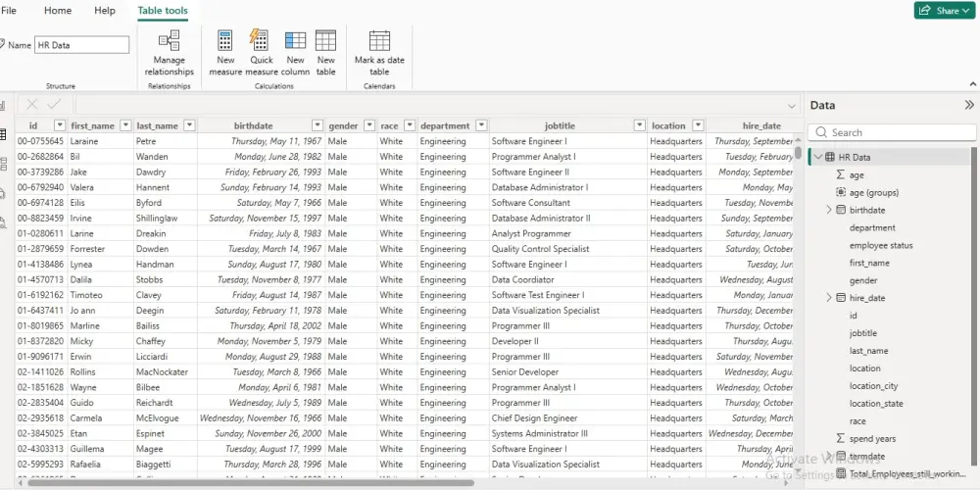Open the last_name column filter dropdown
This screenshot has width=980, height=490.
point(189,125)
